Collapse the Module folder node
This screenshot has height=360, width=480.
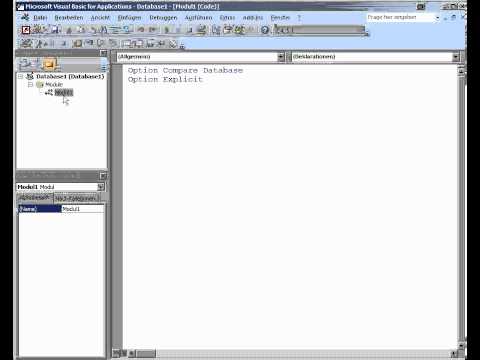pos(30,85)
